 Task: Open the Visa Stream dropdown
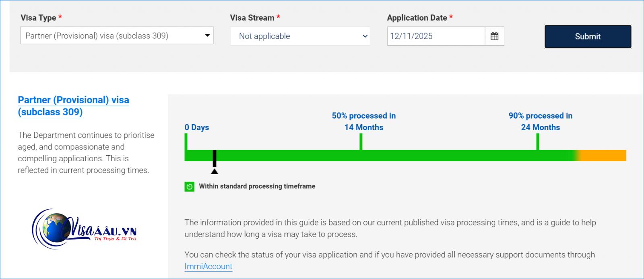[x=300, y=36]
